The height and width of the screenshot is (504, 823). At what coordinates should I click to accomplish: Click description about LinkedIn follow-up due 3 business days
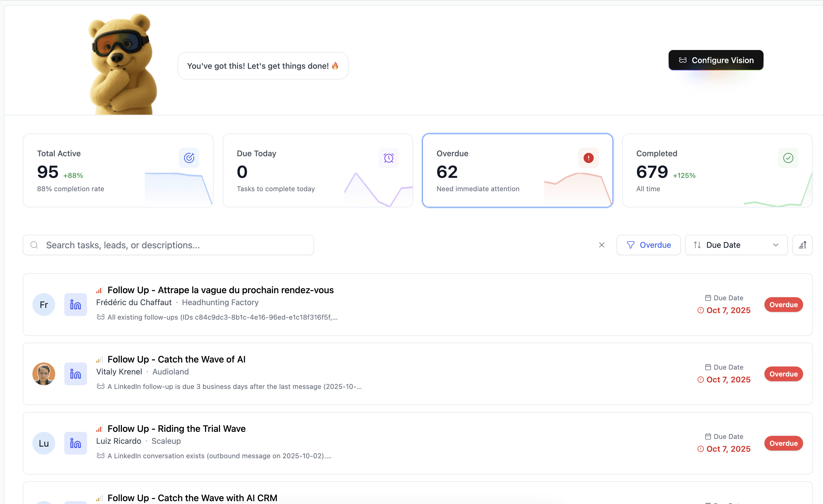pyautogui.click(x=235, y=386)
